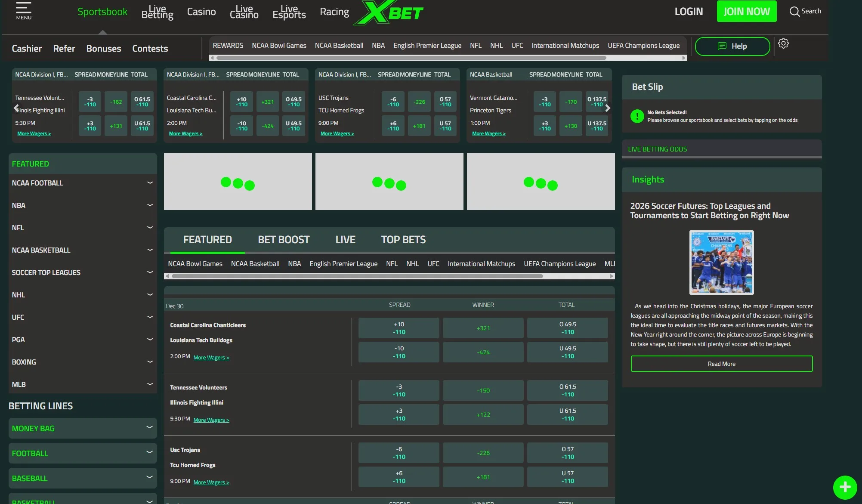Open settings gear icon
Viewport: 862px width, 504px height.
pyautogui.click(x=783, y=43)
